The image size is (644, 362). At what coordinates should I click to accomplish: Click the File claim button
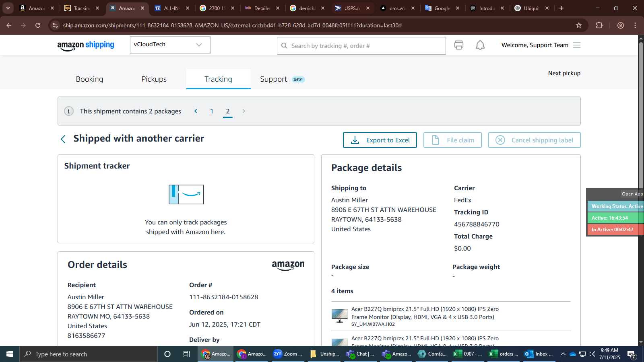[452, 140]
